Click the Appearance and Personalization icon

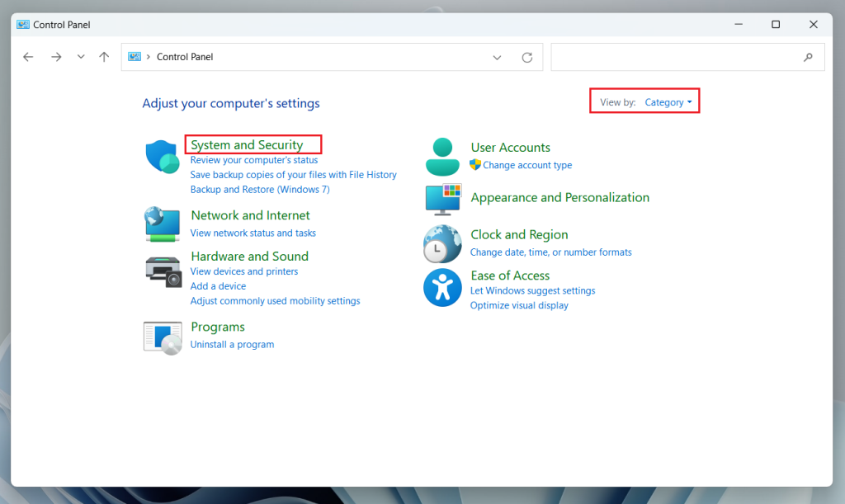(442, 200)
